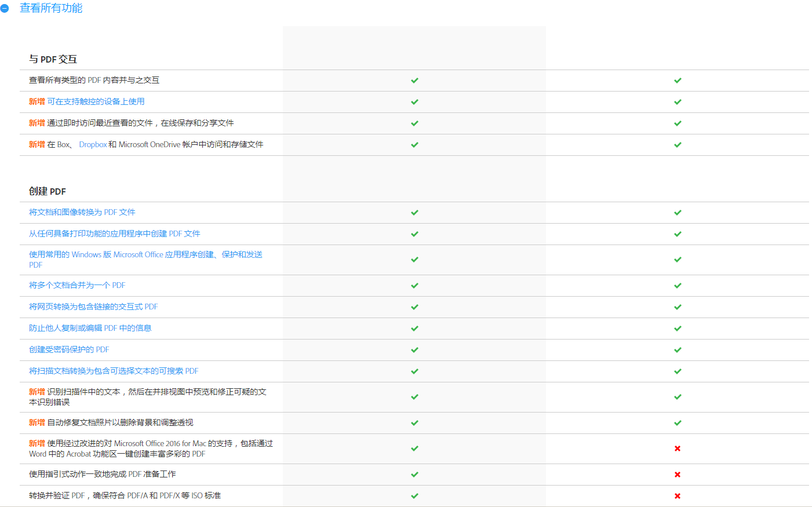Click first-column checkmark for 在线保存和分享文件 row
Screen dimensions: 812x507
414,123
